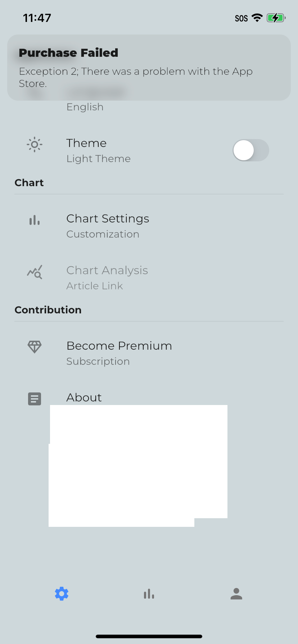Switch to the chart tab in bottom bar
298x644 pixels.
tap(149, 594)
